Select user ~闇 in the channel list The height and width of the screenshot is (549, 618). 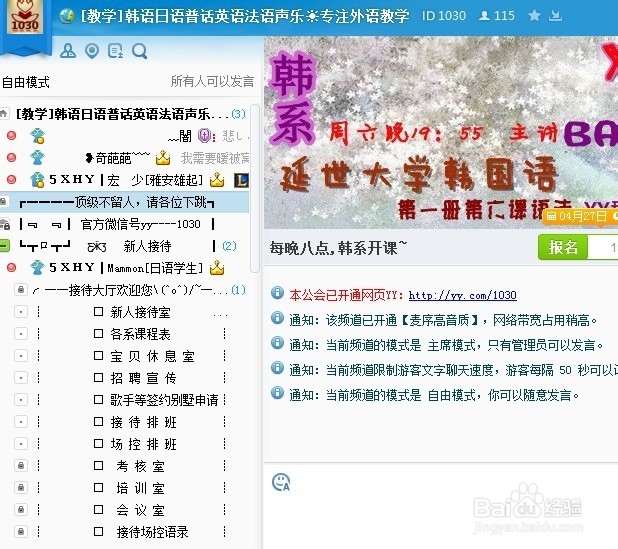pyautogui.click(x=180, y=136)
